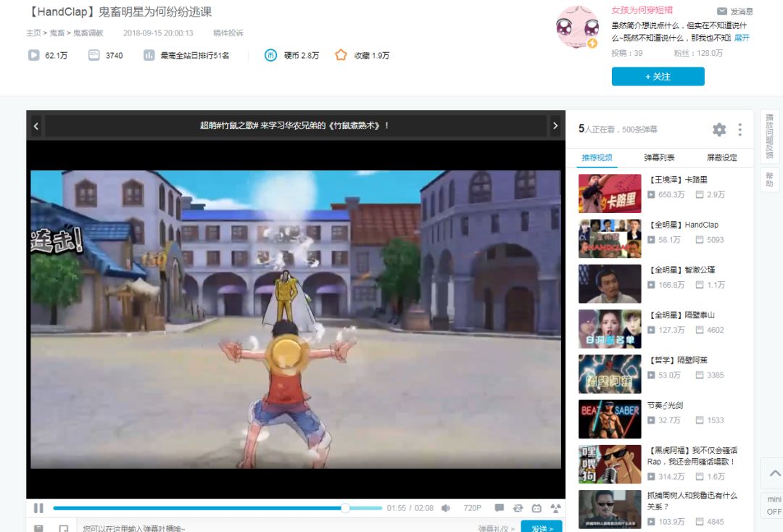Click play count icon beside 650.3万
The height and width of the screenshot is (532, 783).
pos(651,195)
